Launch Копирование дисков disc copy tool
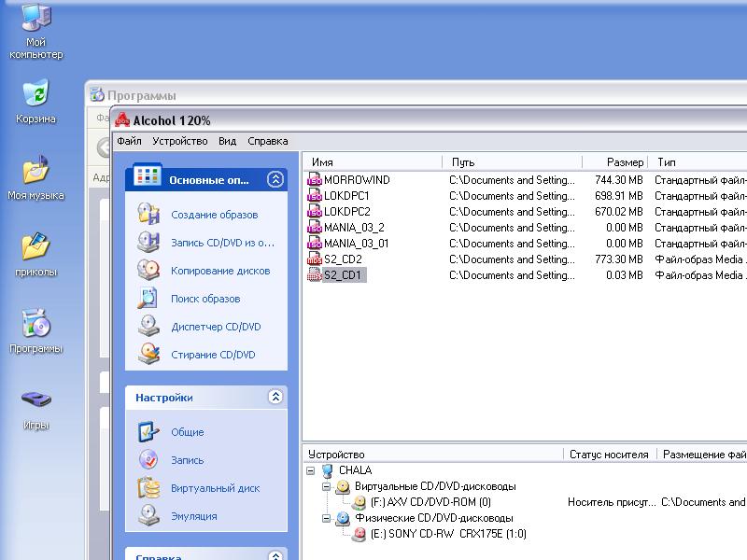 click(x=219, y=271)
